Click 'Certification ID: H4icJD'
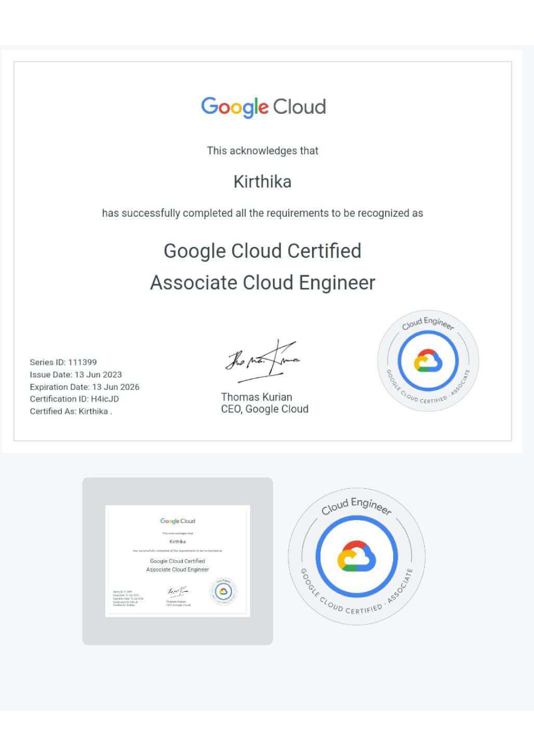Viewport: 534px width, 756px height. [x=74, y=399]
